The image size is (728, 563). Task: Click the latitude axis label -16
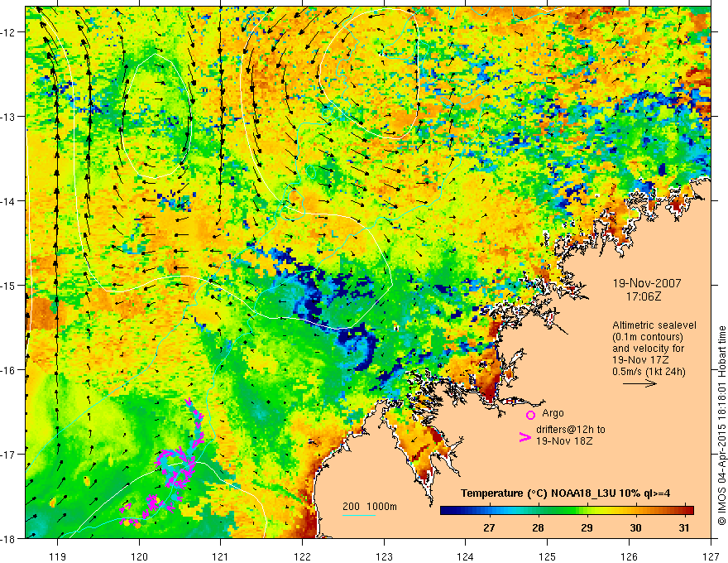[8, 370]
